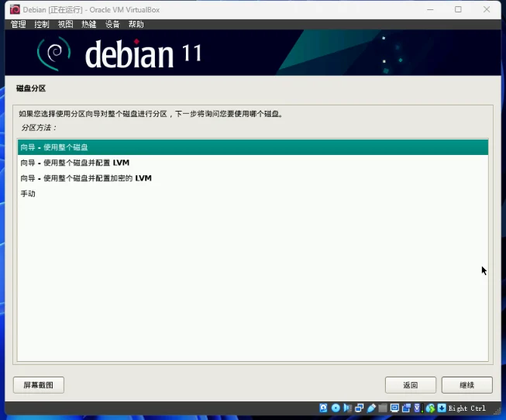
Task: Select 向导 - 使用整个磁盘 option
Action: point(253,147)
